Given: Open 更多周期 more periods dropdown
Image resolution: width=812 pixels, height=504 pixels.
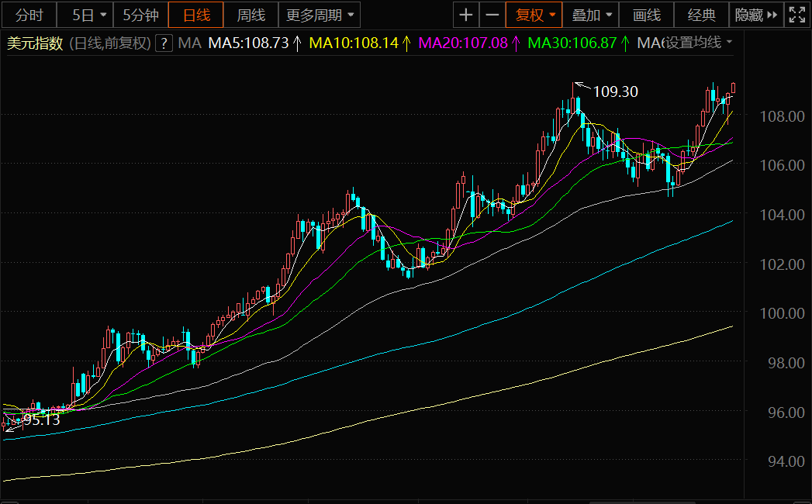Looking at the screenshot, I should click(x=320, y=15).
